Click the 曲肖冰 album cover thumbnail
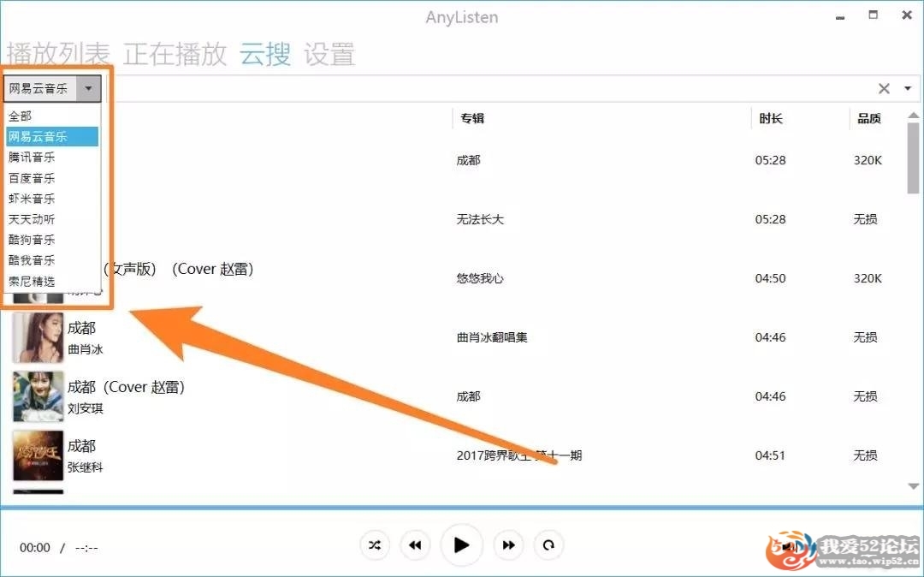924x577 pixels. click(38, 337)
